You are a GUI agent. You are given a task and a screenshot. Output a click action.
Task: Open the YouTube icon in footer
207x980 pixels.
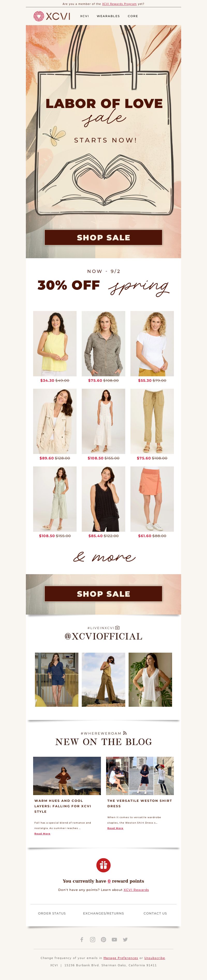(114, 939)
